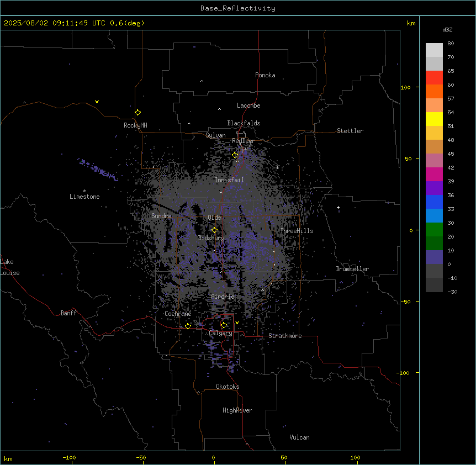This screenshot has width=476, height=465.
Task: Select the red 65-60 dBZ legend swatch
Action: (x=434, y=77)
